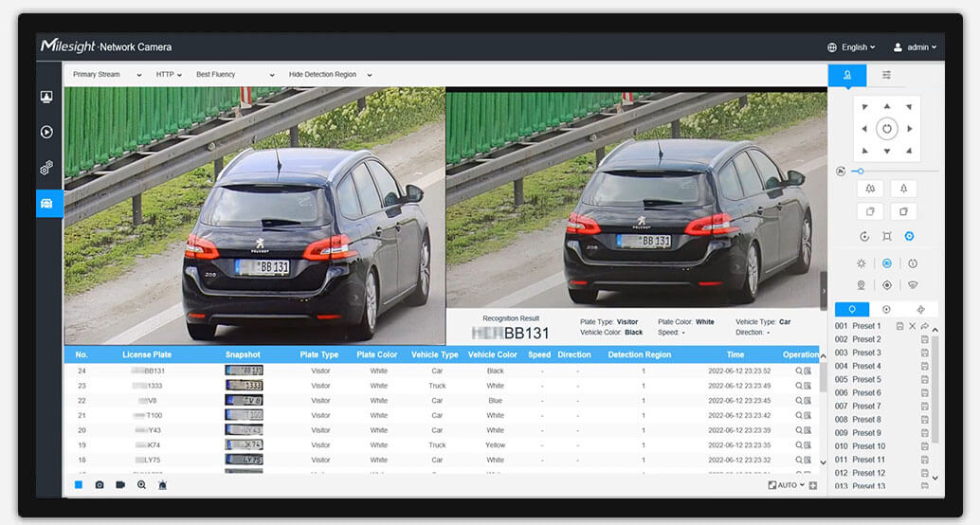Open the Hide Detection Region dropdown
The height and width of the screenshot is (525, 980).
click(330, 74)
